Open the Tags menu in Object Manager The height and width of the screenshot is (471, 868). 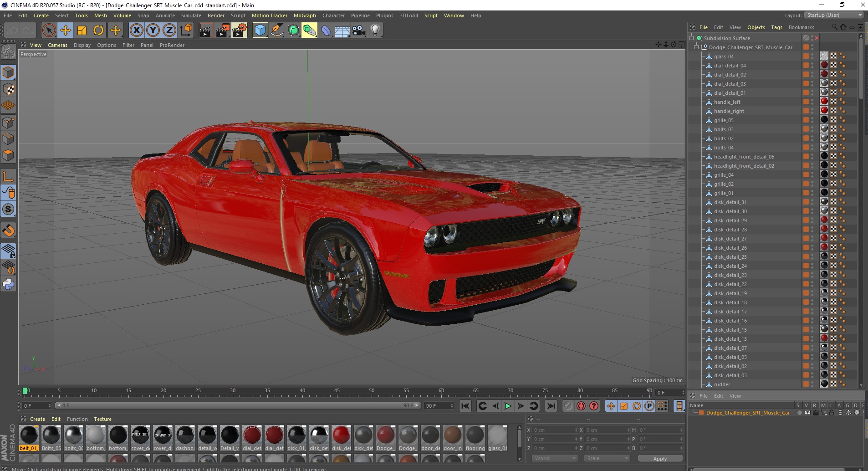tap(776, 27)
